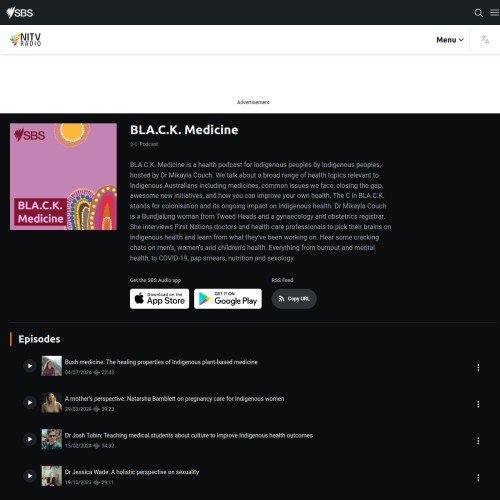The width and height of the screenshot is (500, 500).
Task: Go to the NITV Radio logo
Action: click(26, 40)
